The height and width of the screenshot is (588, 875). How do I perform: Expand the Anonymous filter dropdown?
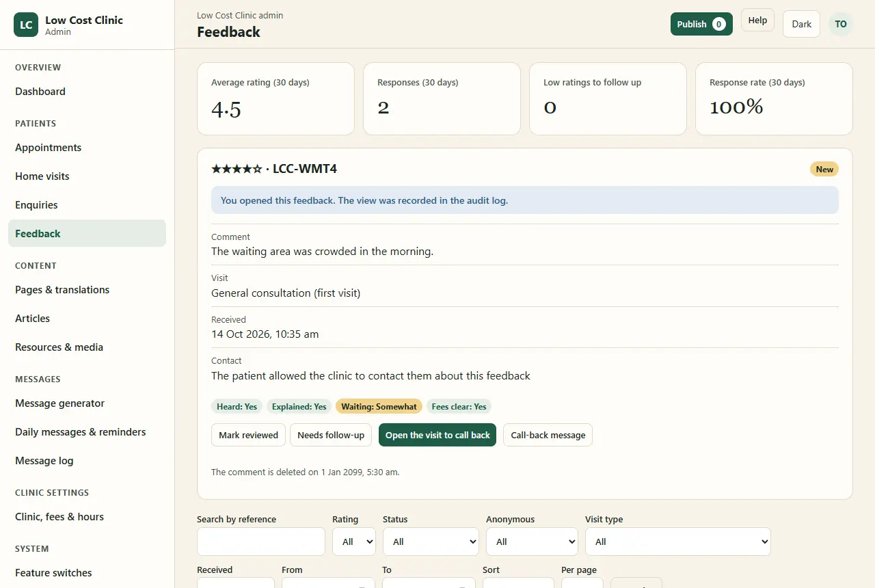532,542
